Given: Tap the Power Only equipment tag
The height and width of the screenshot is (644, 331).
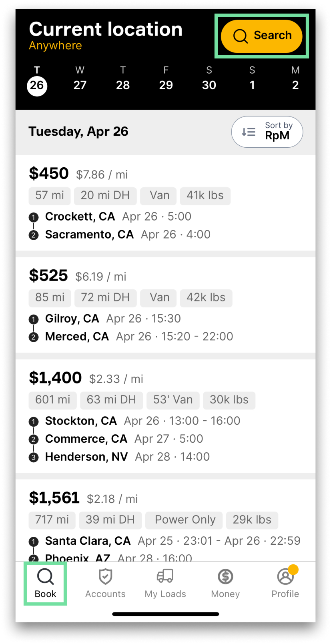Looking at the screenshot, I should [x=185, y=520].
